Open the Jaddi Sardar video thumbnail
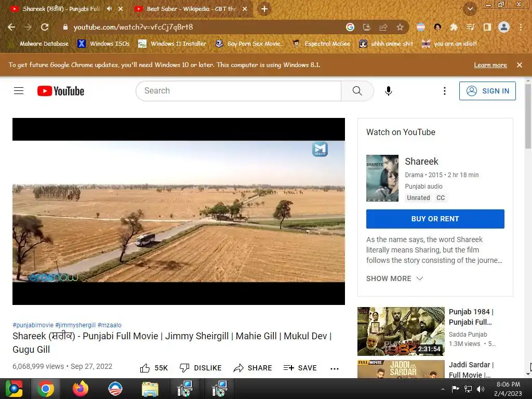Viewport: 532px width, 399px height. [401, 369]
